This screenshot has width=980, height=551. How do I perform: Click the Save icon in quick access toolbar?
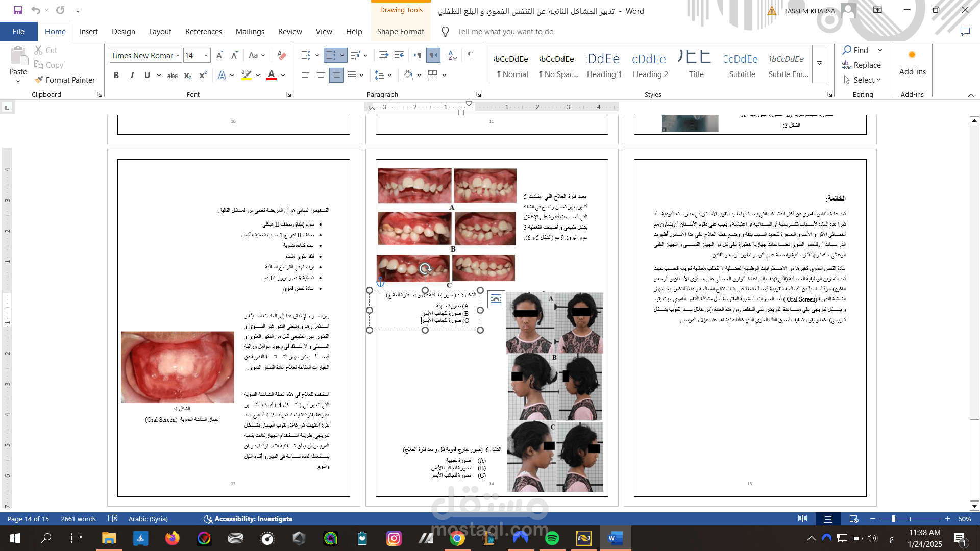(x=18, y=10)
